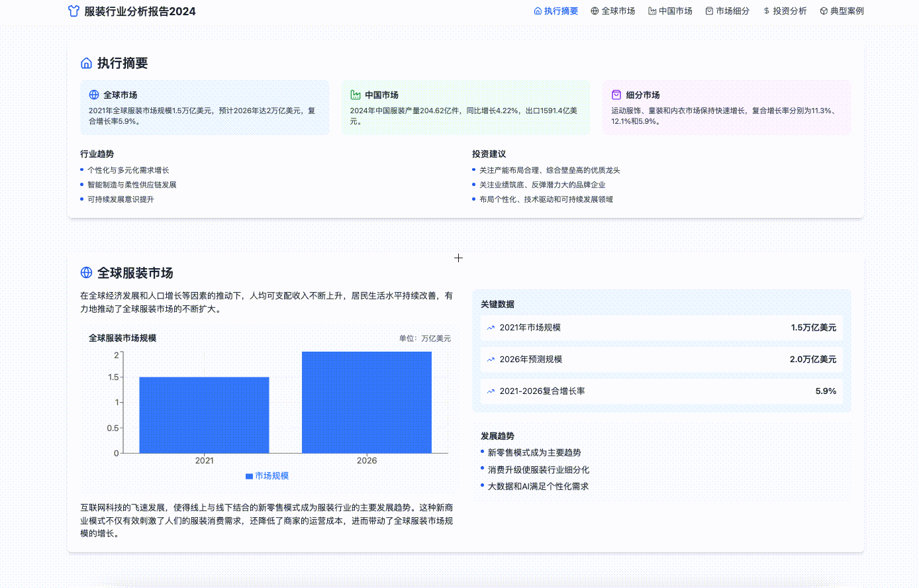The image size is (919, 588).
Task: Click the 关键数据 panel heading
Action: (x=497, y=304)
